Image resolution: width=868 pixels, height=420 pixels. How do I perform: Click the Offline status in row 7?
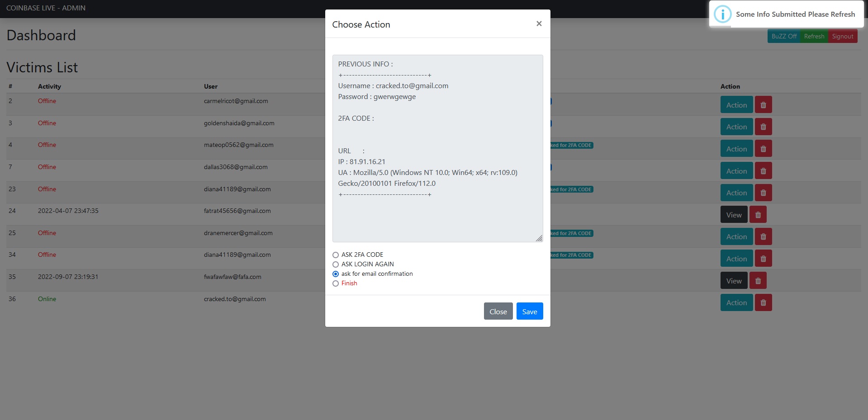tap(47, 167)
